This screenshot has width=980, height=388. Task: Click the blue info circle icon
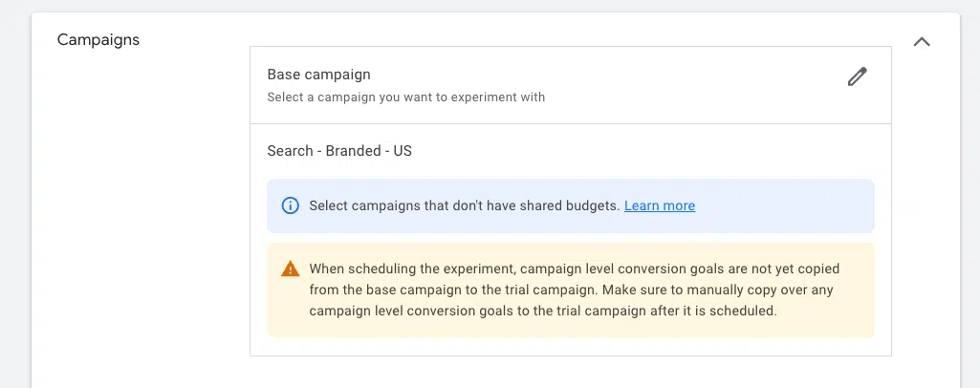pos(290,205)
